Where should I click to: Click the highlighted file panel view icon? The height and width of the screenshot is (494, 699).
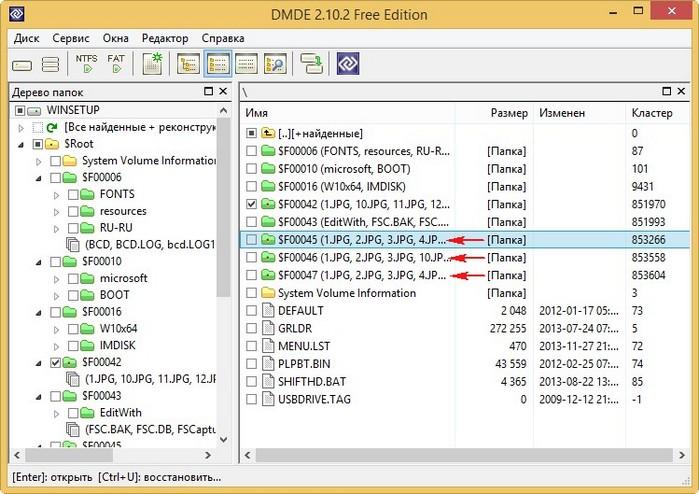(218, 64)
